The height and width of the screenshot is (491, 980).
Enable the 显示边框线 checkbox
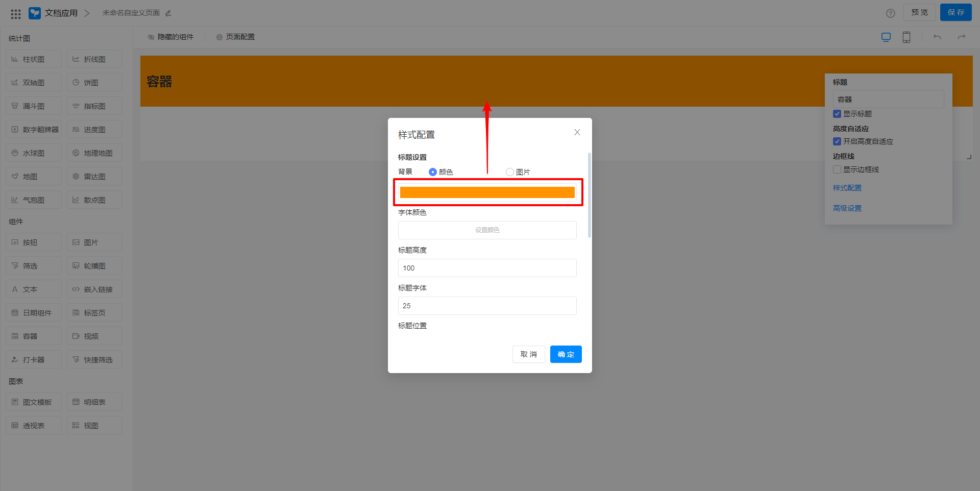point(837,169)
